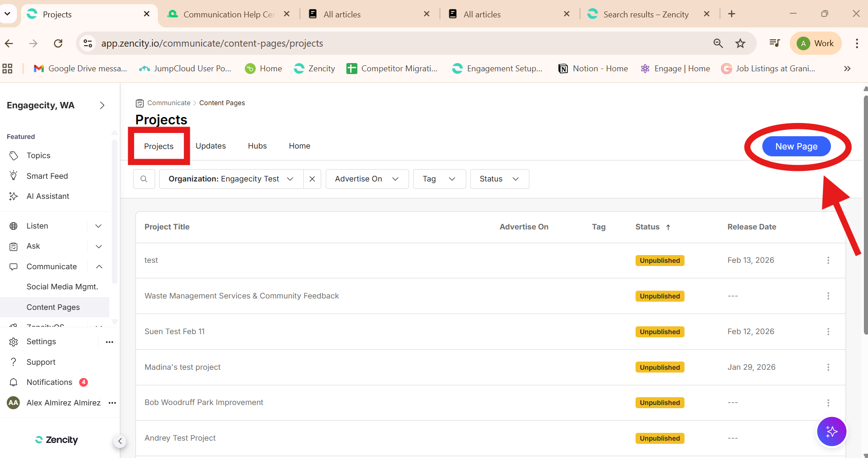This screenshot has width=868, height=458.
Task: Click the New Page button
Action: 796,146
